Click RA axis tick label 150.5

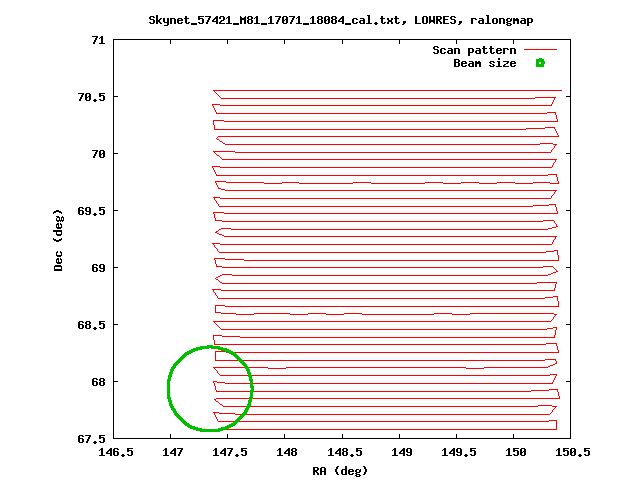(x=573, y=452)
